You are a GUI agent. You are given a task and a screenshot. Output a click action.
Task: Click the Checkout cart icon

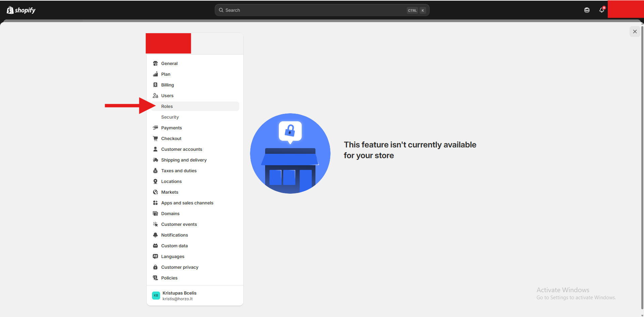(x=155, y=138)
